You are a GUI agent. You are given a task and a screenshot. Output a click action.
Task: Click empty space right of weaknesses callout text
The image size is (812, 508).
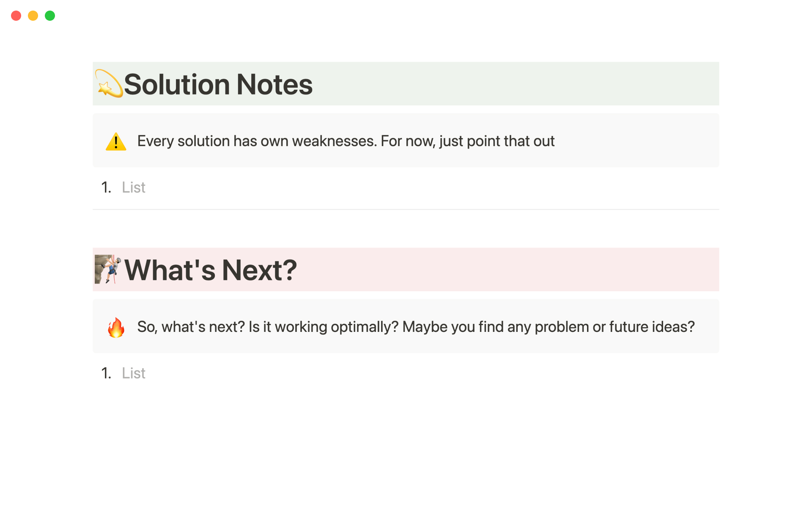tap(634, 141)
